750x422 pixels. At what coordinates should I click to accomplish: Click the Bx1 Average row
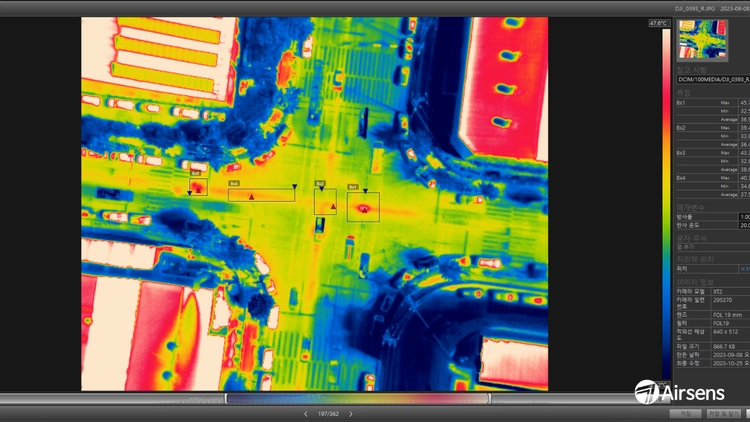[713, 119]
